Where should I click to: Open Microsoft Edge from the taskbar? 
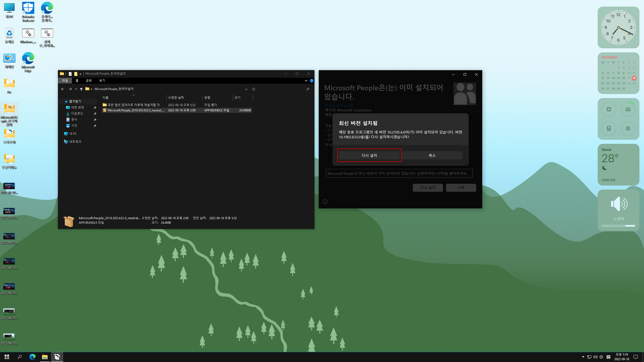coord(32,357)
